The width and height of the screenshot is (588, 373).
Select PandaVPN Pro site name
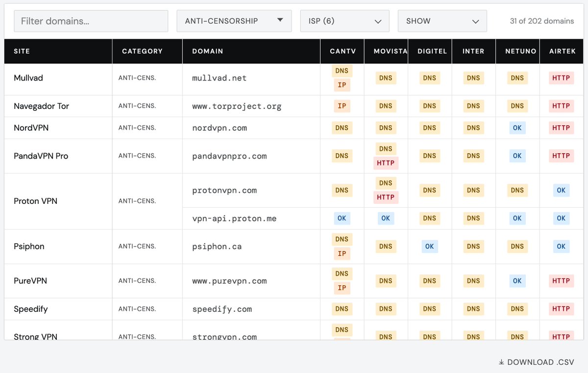[41, 156]
